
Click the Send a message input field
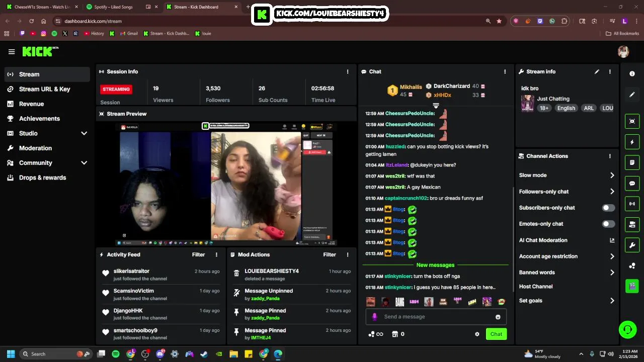point(436,317)
